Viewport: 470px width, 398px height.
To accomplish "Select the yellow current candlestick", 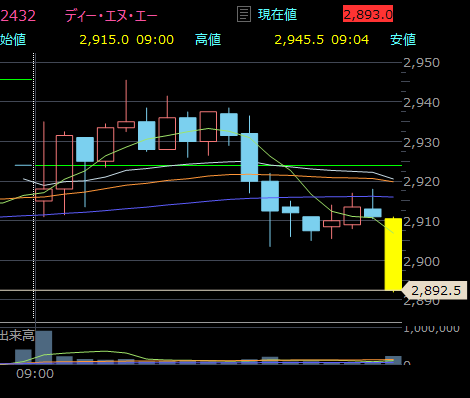I will [393, 254].
